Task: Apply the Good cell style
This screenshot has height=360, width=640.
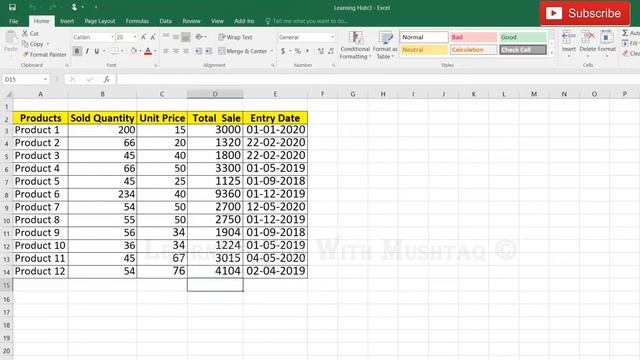Action: pyautogui.click(x=523, y=37)
